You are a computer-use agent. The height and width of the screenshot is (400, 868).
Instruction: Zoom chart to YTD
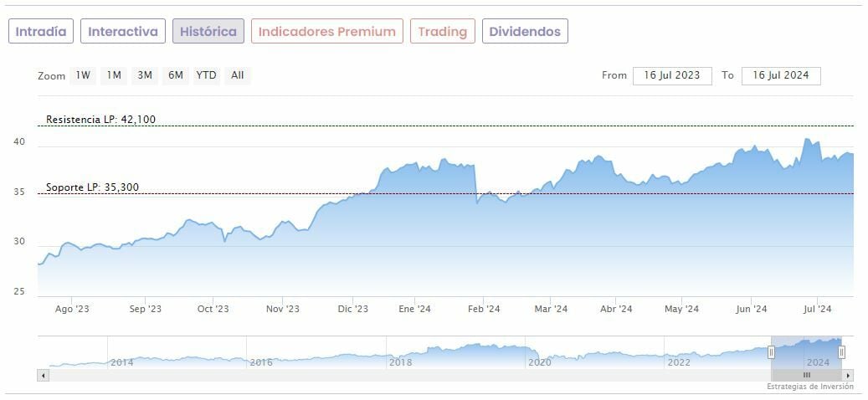tap(206, 75)
